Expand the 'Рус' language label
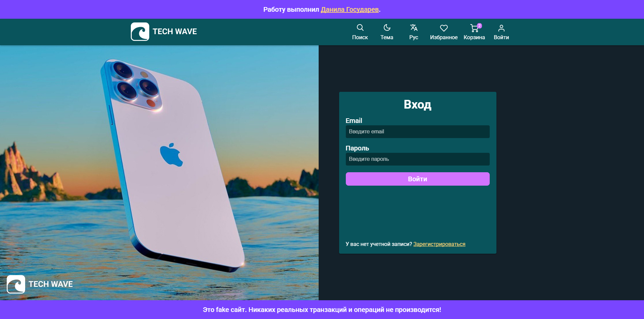The height and width of the screenshot is (319, 644). tap(414, 38)
